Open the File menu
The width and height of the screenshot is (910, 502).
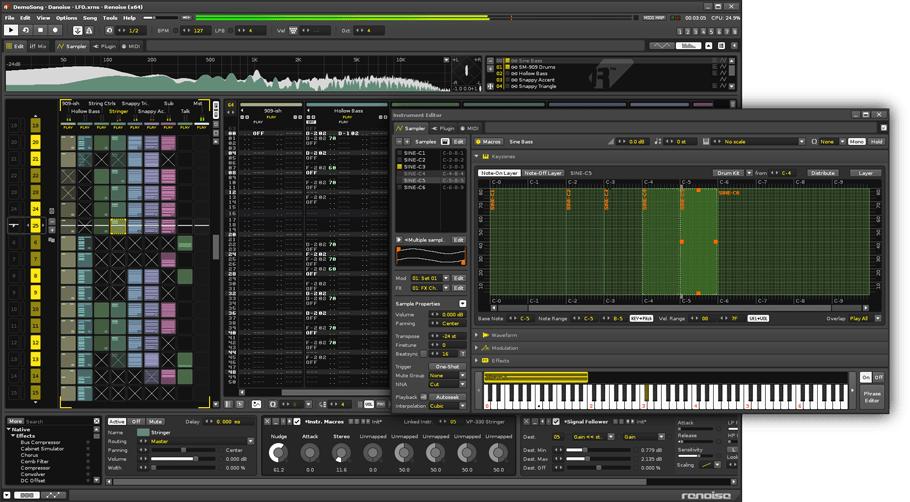[10, 18]
